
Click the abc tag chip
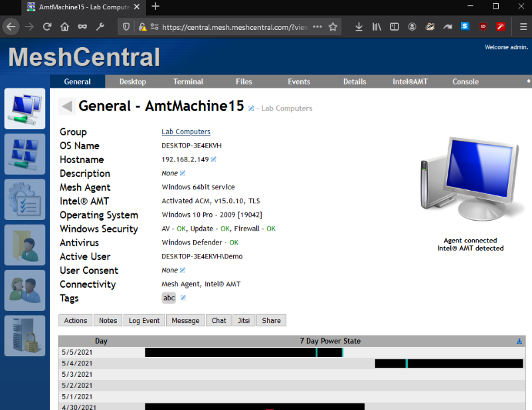coord(169,298)
